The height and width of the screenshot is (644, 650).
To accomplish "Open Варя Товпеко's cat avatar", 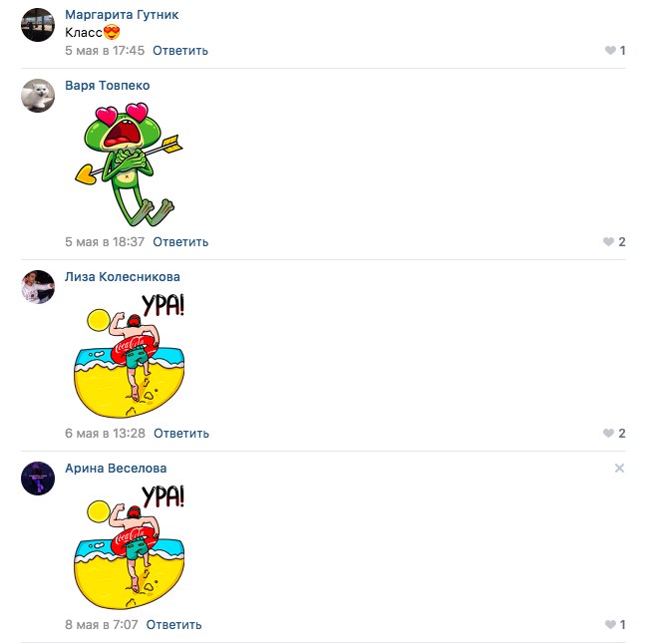I will click(x=38, y=96).
